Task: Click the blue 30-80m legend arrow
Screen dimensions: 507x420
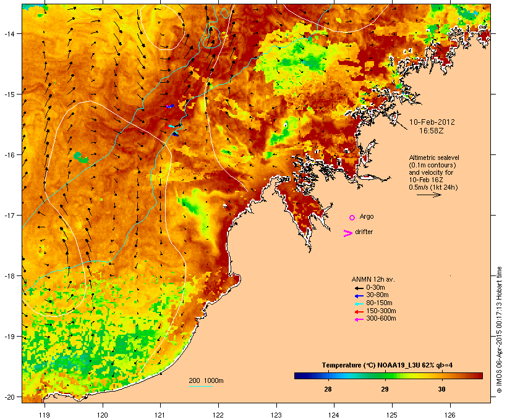Action: [359, 296]
